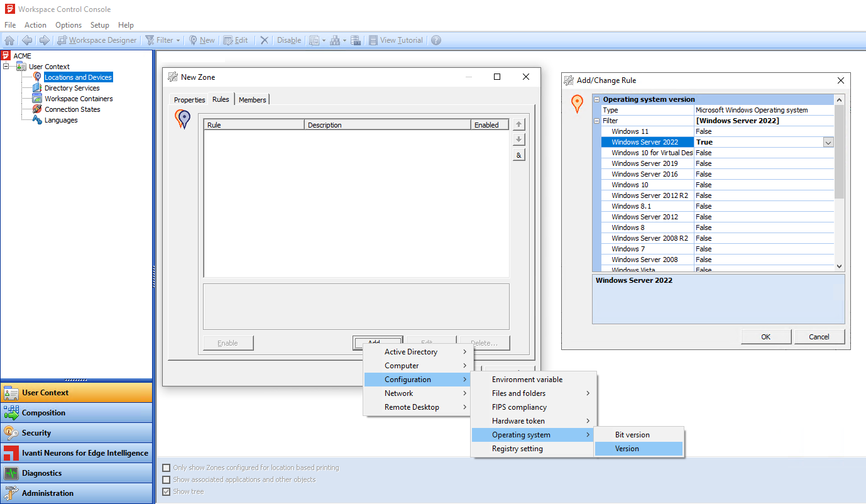Select Bit version submenu item
This screenshot has height=504, width=866.
point(639,435)
